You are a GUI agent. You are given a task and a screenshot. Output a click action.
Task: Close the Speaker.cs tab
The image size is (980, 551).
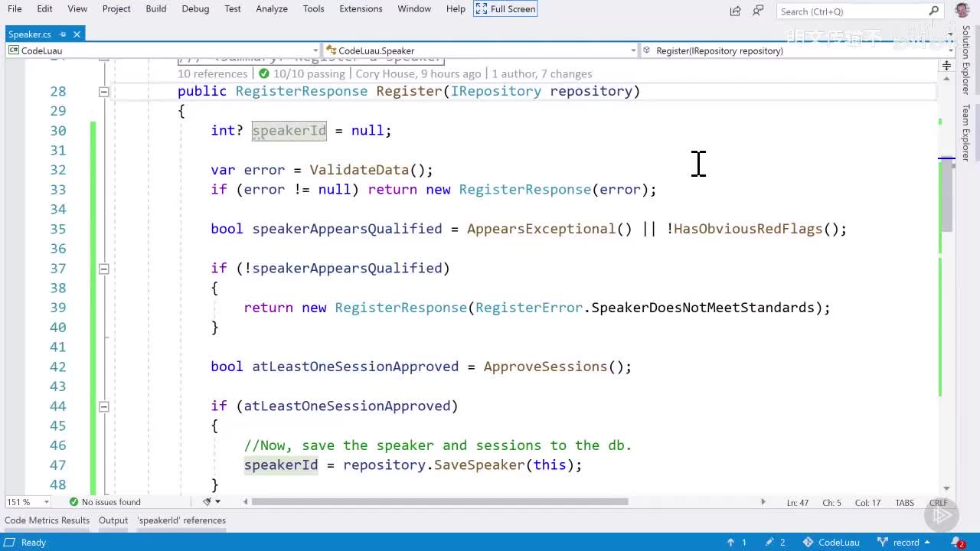pyautogui.click(x=77, y=34)
